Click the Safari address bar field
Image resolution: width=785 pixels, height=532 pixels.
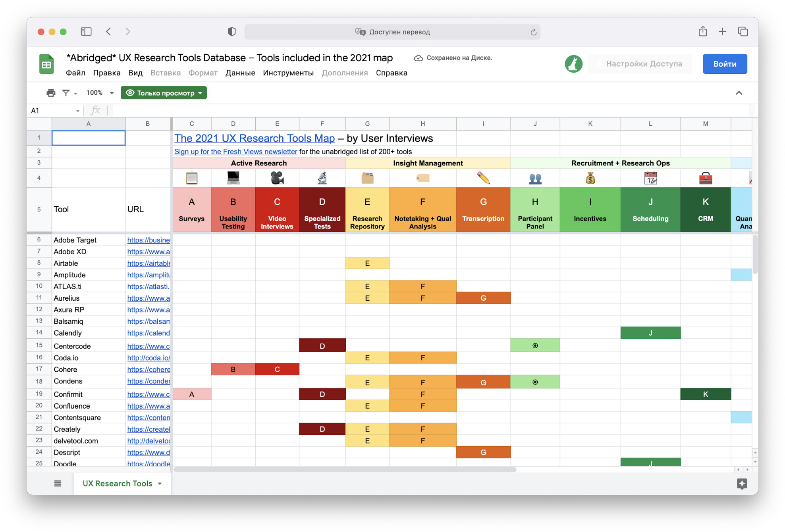point(392,32)
